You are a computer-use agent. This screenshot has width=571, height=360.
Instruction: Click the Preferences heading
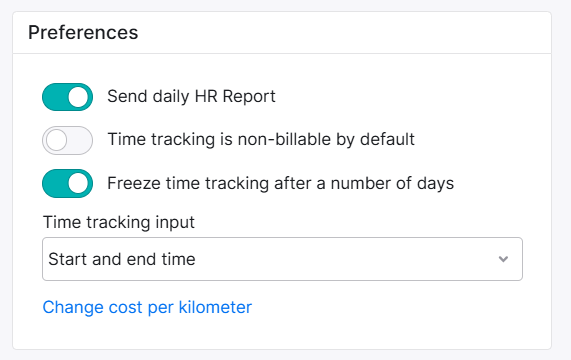83,32
